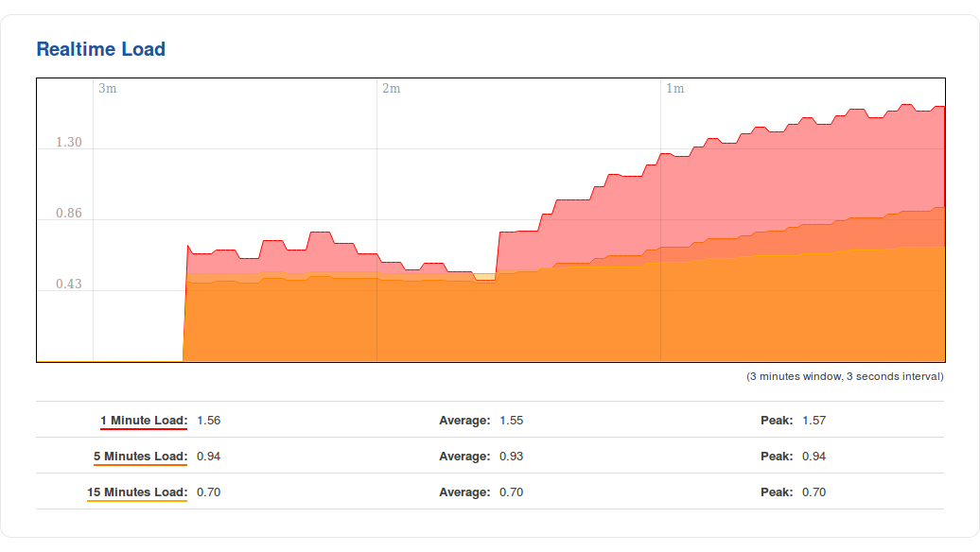The width and height of the screenshot is (980, 552).
Task: Select the 2m time marker on graph
Action: tap(391, 89)
